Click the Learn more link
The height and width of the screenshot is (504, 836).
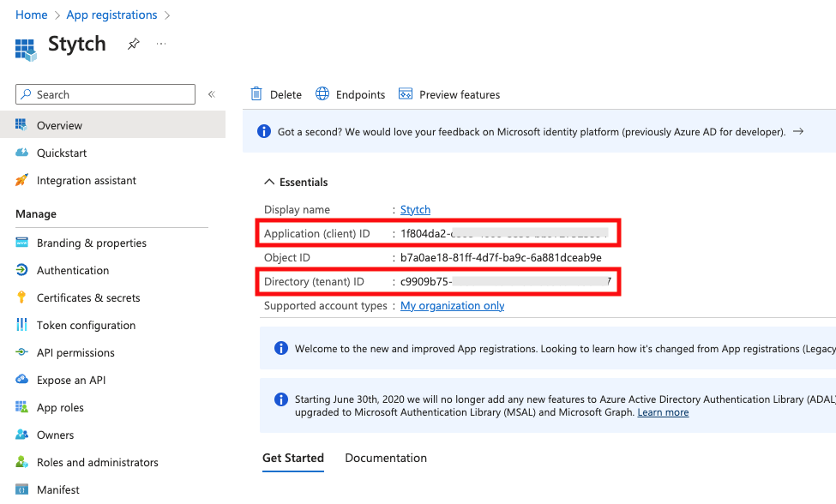664,412
